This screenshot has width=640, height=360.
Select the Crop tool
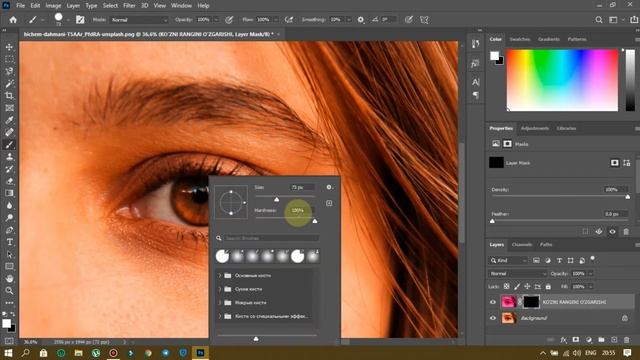coord(9,96)
